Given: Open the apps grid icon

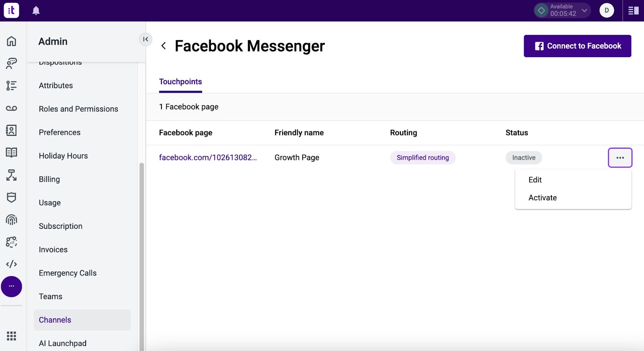Looking at the screenshot, I should 11,336.
